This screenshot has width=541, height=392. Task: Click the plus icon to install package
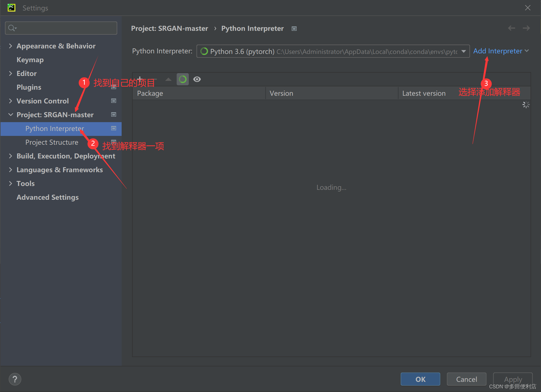[x=140, y=79]
